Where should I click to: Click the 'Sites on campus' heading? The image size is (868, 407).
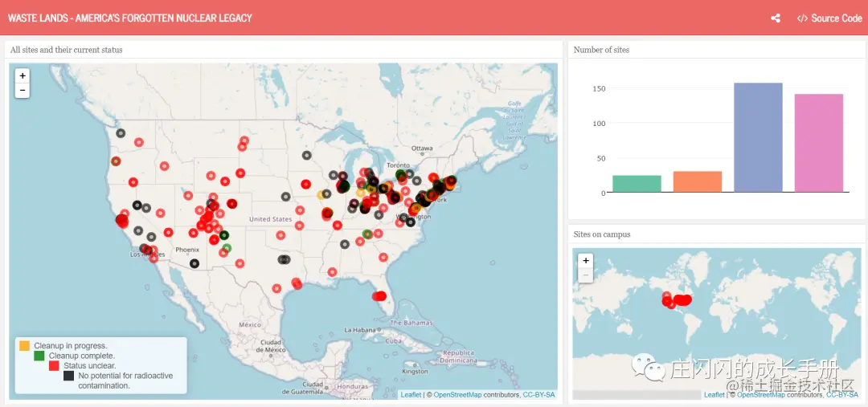click(x=602, y=234)
